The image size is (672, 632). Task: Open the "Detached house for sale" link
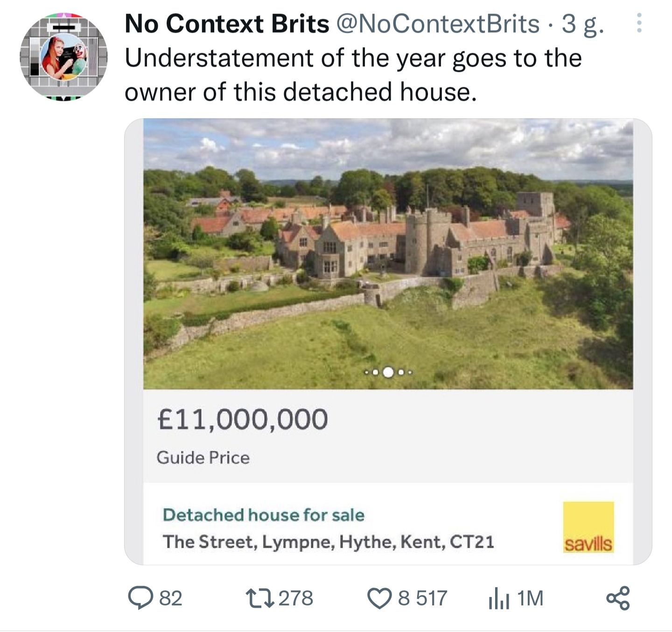click(x=263, y=515)
